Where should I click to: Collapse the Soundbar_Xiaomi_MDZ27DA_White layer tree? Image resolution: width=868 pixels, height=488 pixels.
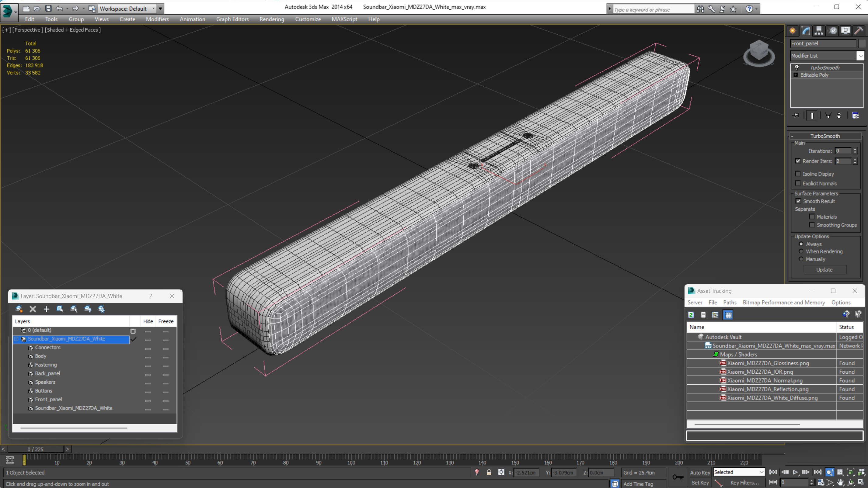(16, 339)
